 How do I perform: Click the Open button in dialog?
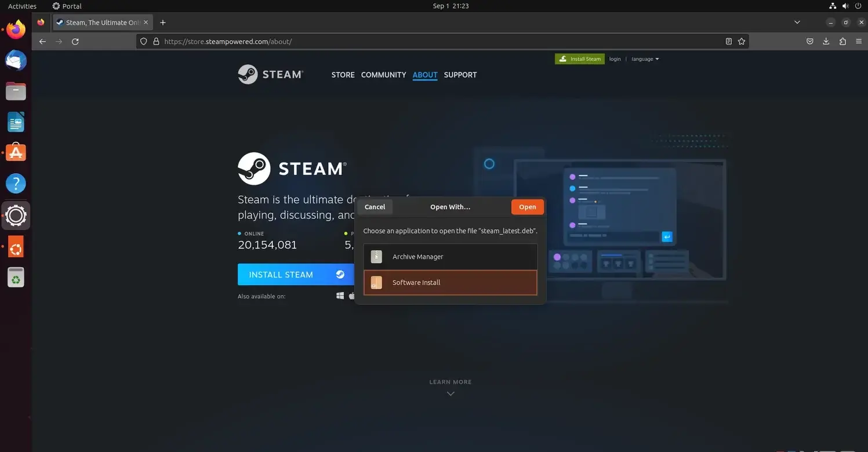527,207
